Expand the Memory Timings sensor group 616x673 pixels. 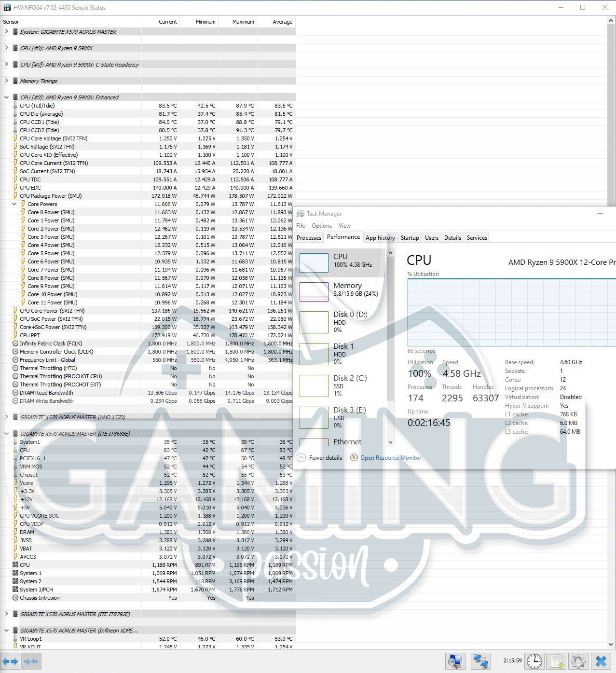point(6,81)
